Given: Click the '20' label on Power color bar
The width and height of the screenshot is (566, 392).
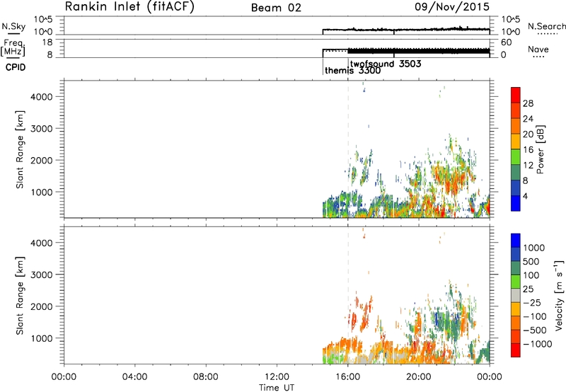Looking at the screenshot, I should (x=528, y=134).
